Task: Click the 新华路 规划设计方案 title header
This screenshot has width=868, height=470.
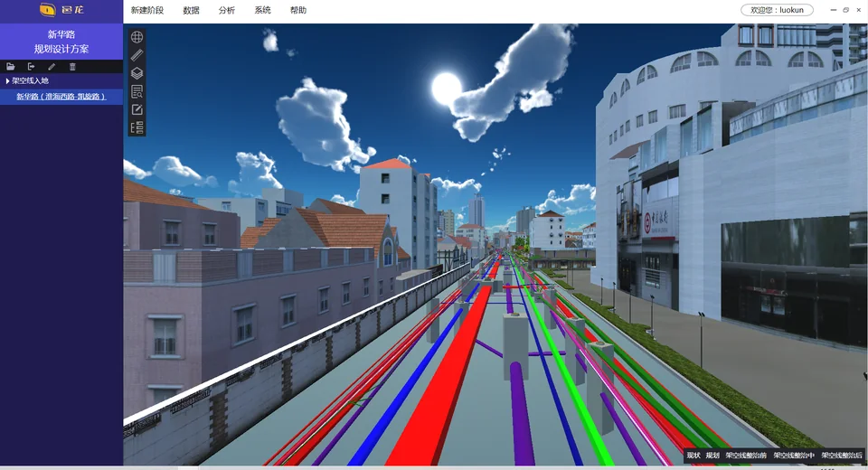Action: coord(61,42)
